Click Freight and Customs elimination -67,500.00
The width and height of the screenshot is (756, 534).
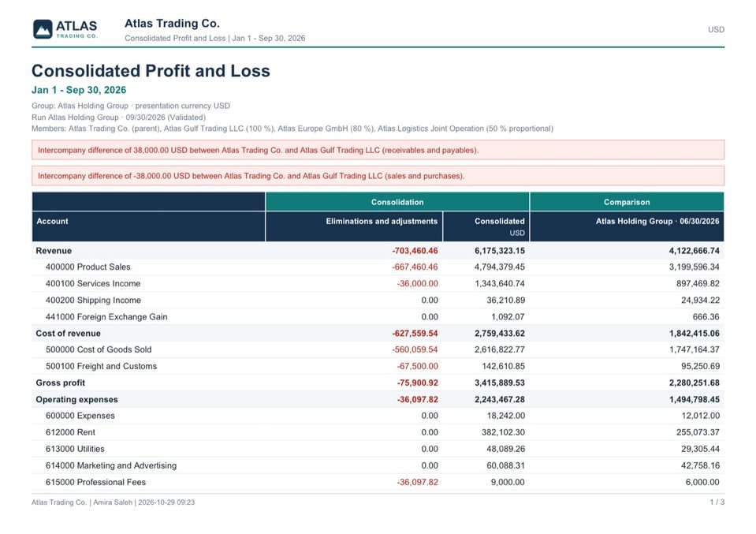(x=418, y=366)
